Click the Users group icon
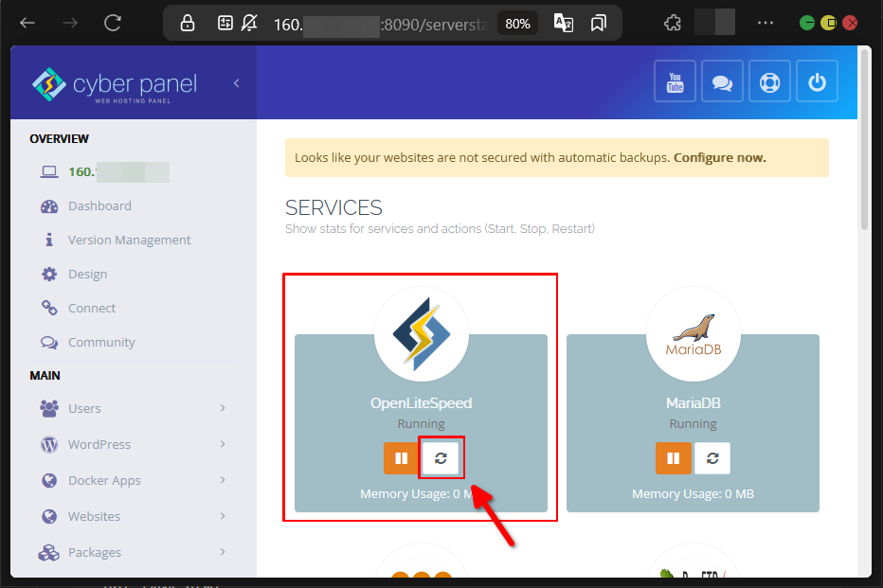883x588 pixels. click(x=49, y=408)
